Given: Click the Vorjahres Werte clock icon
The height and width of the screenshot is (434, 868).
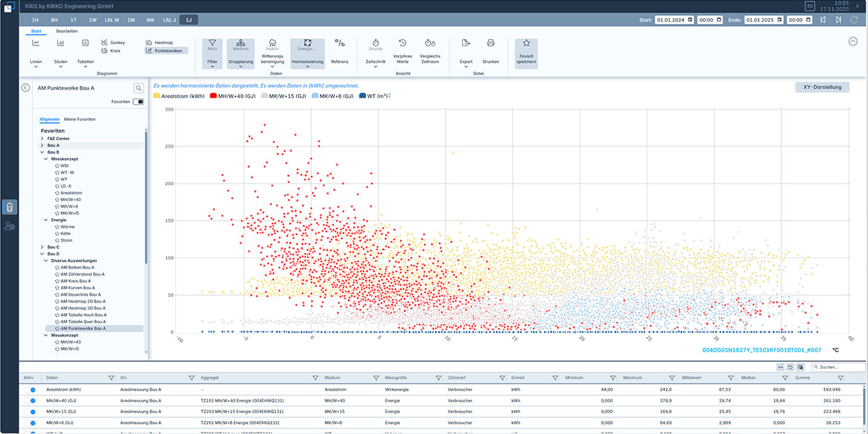Looking at the screenshot, I should 403,43.
